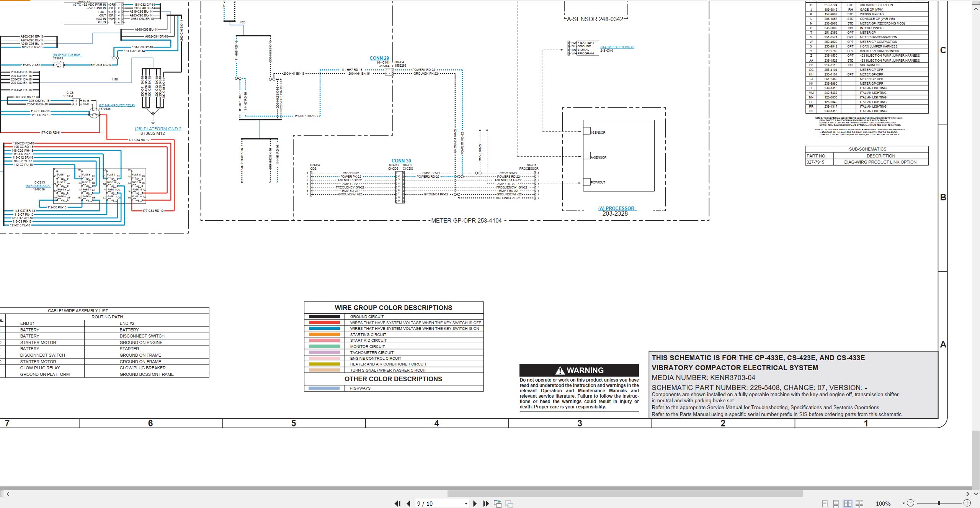Screen dimensions: 980x508
Task: Click the 'DIAG-WIRG PRODUCT LINK OPTION' cell
Action: (x=880, y=162)
